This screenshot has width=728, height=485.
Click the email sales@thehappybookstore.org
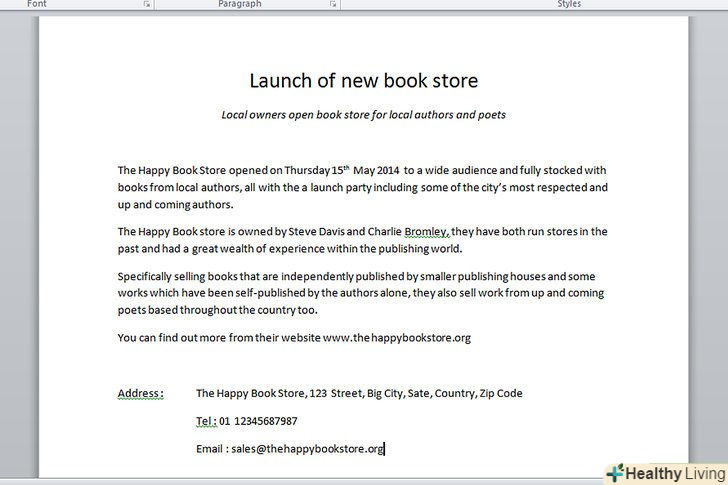(x=307, y=449)
